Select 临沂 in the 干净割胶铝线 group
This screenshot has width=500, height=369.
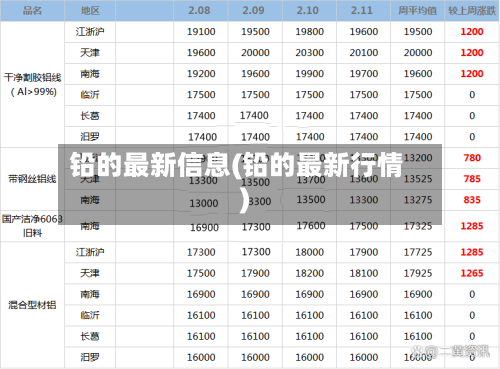(90, 95)
